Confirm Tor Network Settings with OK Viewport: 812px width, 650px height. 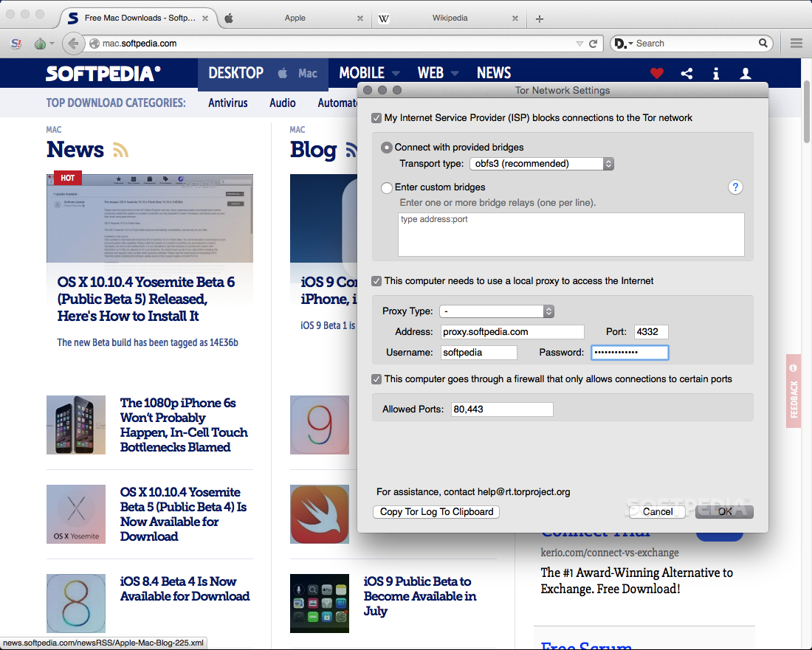724,512
